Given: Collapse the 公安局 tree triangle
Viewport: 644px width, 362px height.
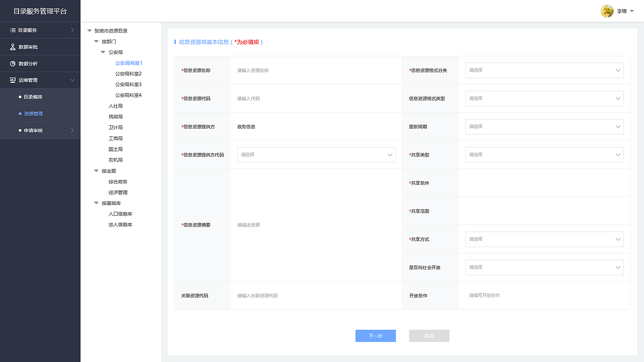Looking at the screenshot, I should (x=104, y=52).
